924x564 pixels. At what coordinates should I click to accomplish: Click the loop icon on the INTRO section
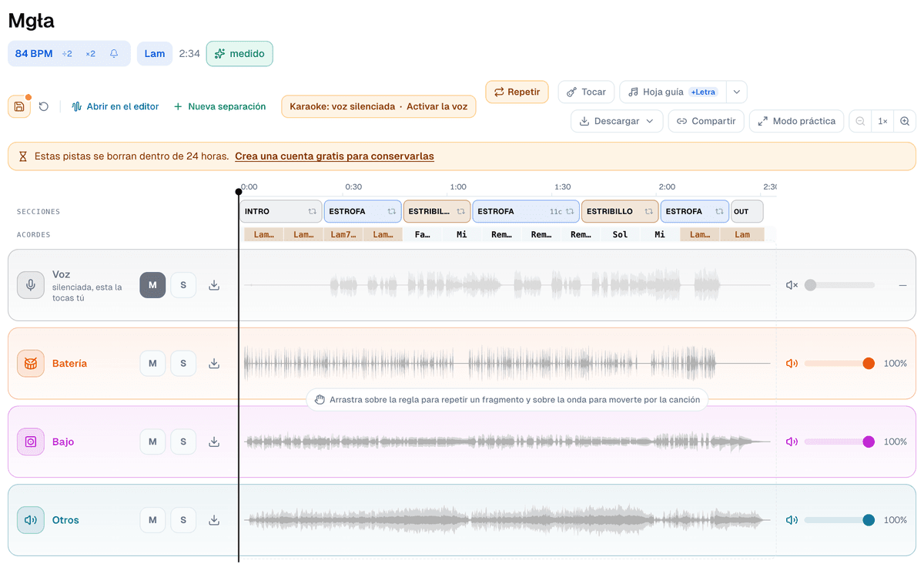tap(313, 211)
